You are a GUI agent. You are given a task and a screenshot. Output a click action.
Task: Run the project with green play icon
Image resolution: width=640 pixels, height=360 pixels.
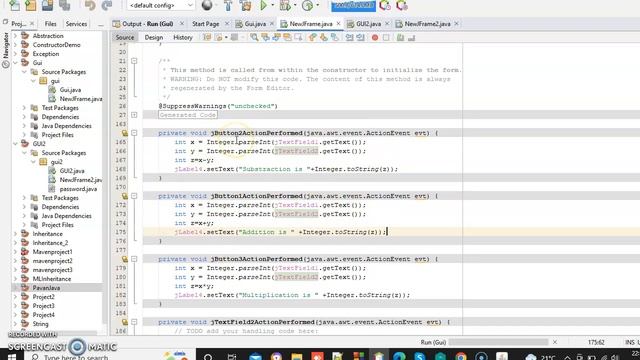click(263, 5)
